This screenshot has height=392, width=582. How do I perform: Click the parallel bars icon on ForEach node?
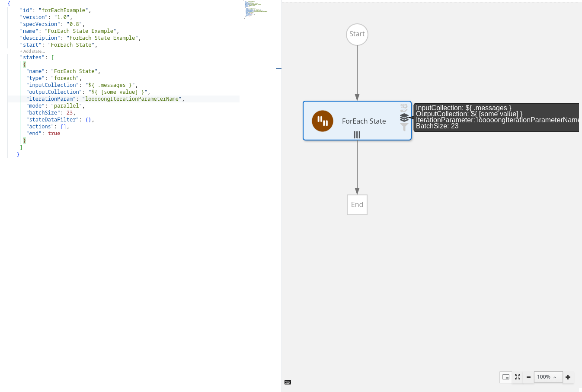tap(357, 135)
